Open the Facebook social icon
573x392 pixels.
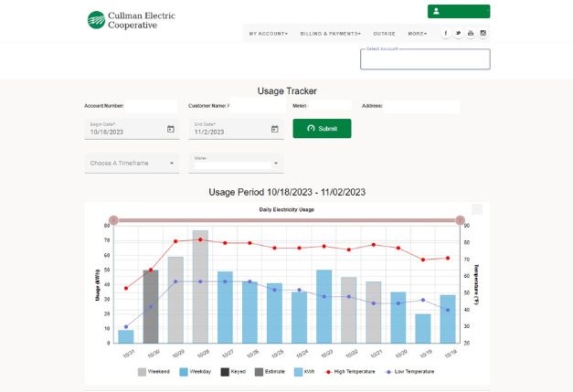coord(446,34)
